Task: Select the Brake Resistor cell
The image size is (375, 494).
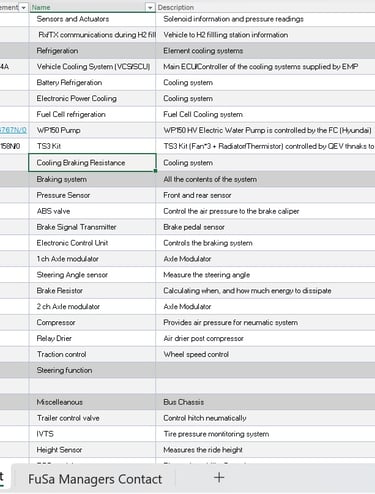Action: [x=92, y=291]
